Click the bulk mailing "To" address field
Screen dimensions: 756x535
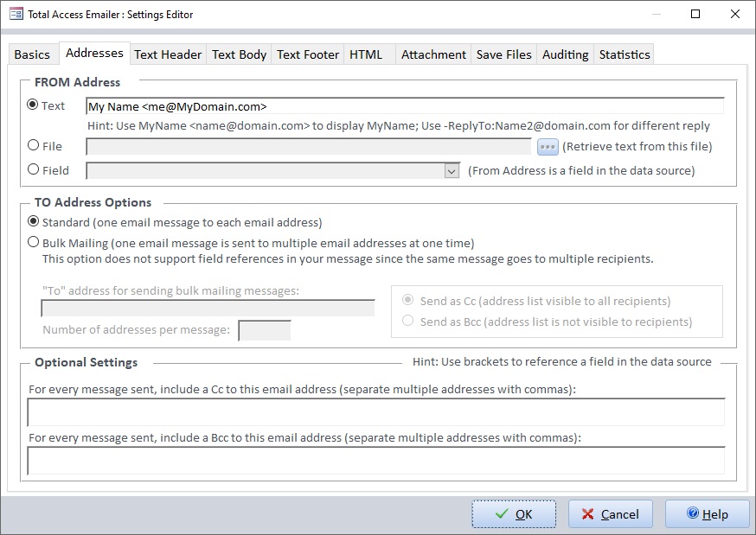point(208,309)
